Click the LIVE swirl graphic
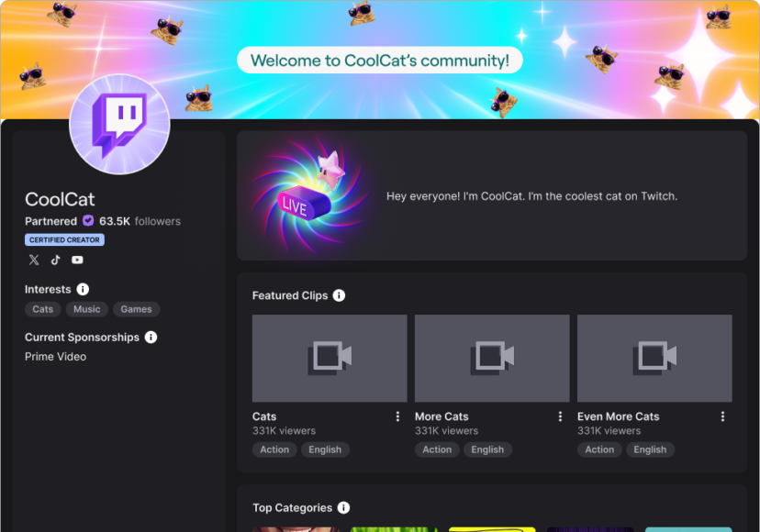This screenshot has width=760, height=532. click(309, 195)
